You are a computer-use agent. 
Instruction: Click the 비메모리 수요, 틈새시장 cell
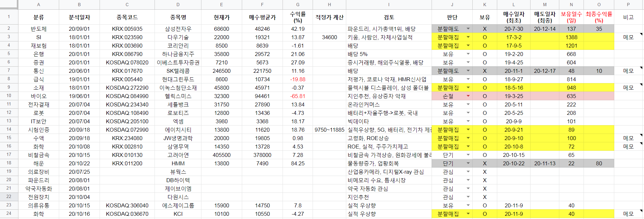(x=389, y=180)
